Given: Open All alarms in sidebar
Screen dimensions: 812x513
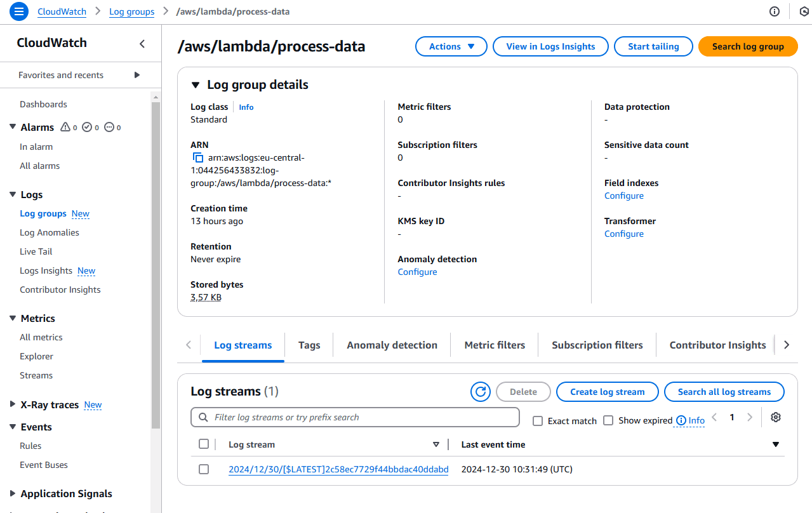Looking at the screenshot, I should point(40,166).
